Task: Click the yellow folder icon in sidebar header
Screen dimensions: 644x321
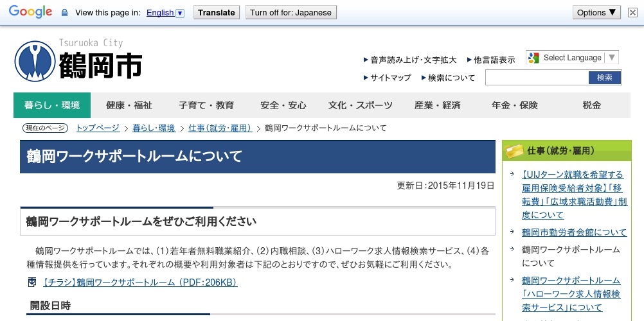Action: click(x=514, y=151)
